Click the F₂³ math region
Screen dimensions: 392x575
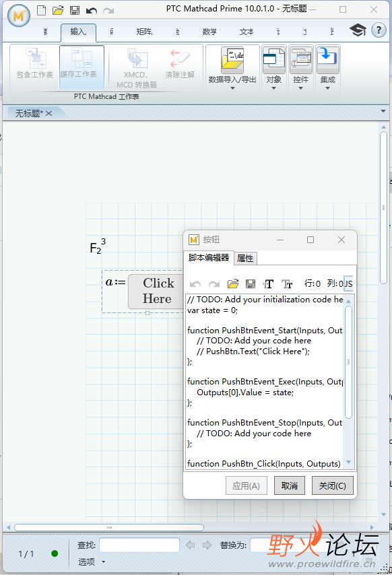98,246
